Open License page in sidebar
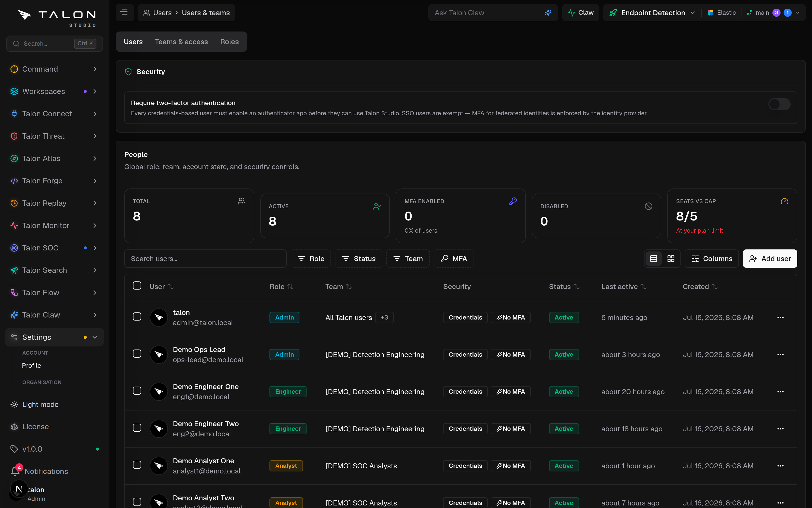 pyautogui.click(x=35, y=427)
